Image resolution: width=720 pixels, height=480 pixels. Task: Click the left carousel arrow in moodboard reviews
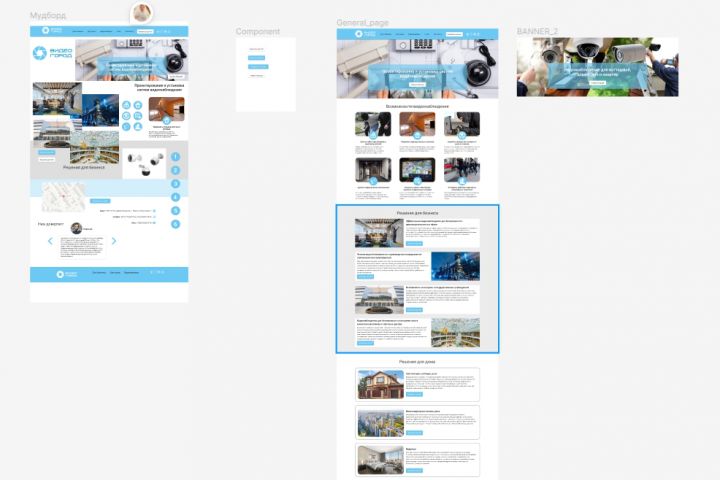click(50, 241)
